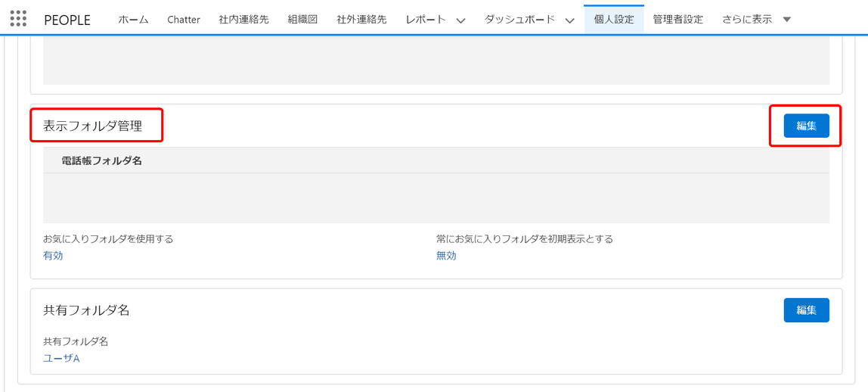Open the ダッシュボード tab
Viewport: 868px width, 392px height.
(519, 20)
